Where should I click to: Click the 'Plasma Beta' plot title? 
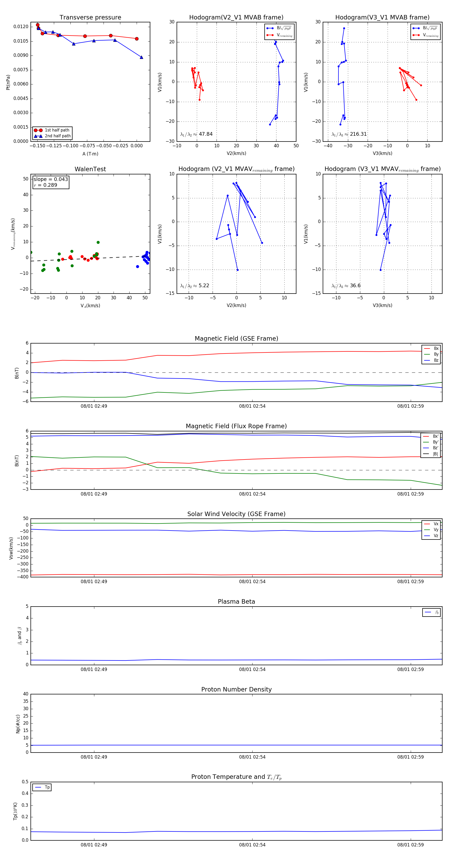236,602
